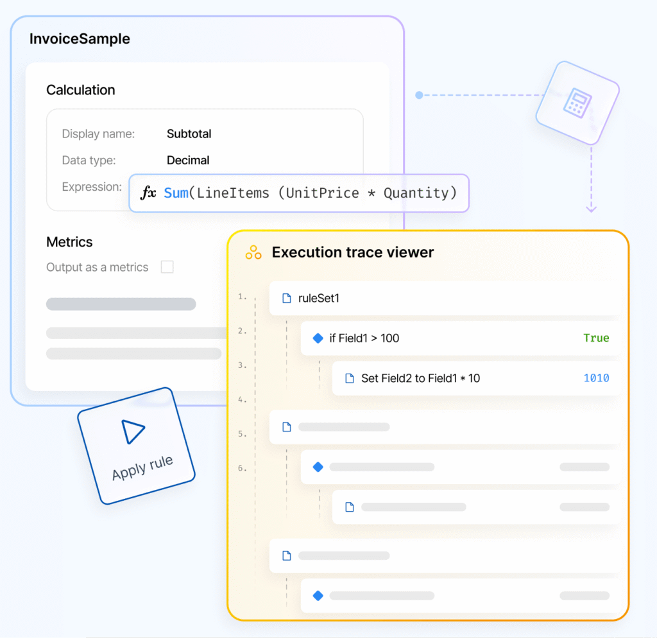This screenshot has width=657, height=644.
Task: Click the blue diamond beside if Field1 > 100
Action: click(318, 338)
